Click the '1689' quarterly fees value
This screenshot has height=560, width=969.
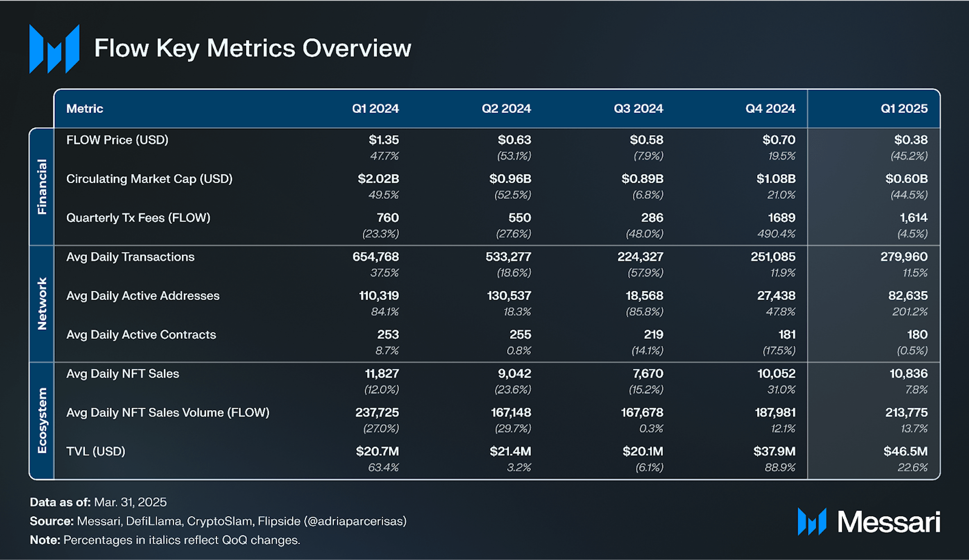point(781,218)
